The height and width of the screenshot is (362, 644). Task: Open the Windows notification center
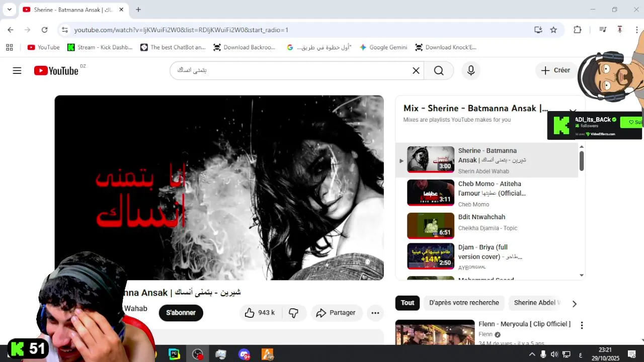coord(632,354)
